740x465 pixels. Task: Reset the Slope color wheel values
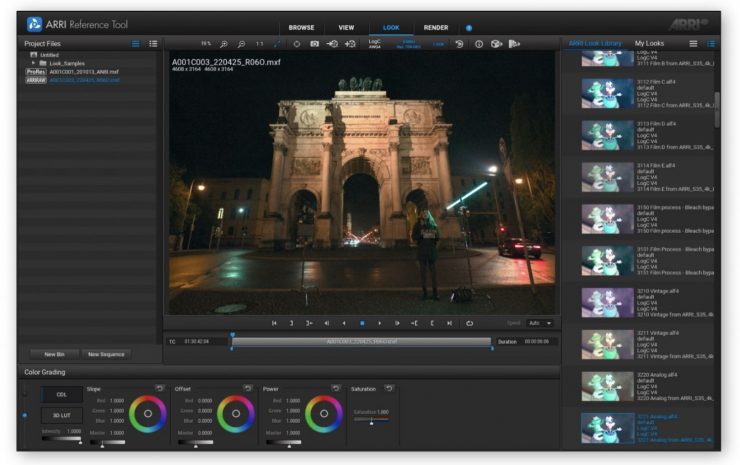pos(160,388)
